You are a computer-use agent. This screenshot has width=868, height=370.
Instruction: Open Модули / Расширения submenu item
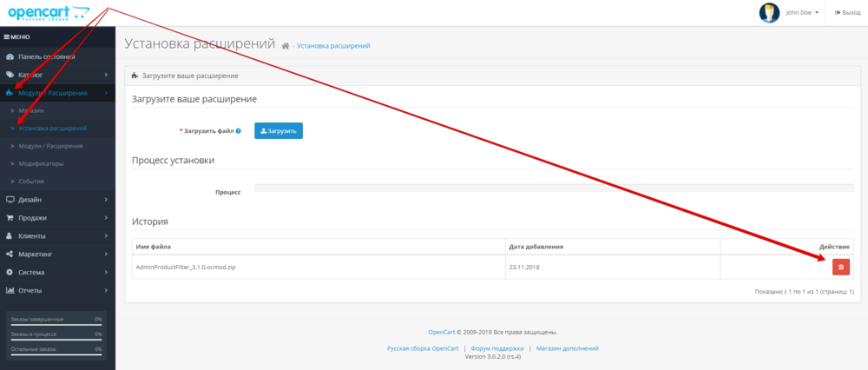(x=51, y=146)
